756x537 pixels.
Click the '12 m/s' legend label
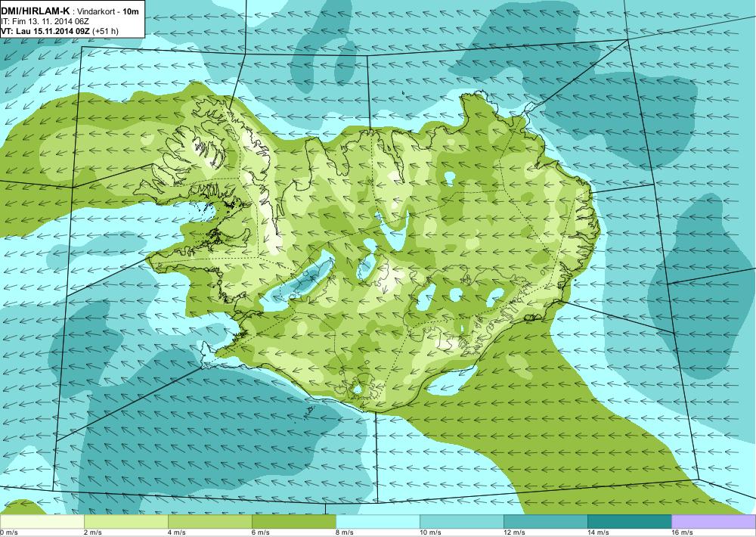514,532
